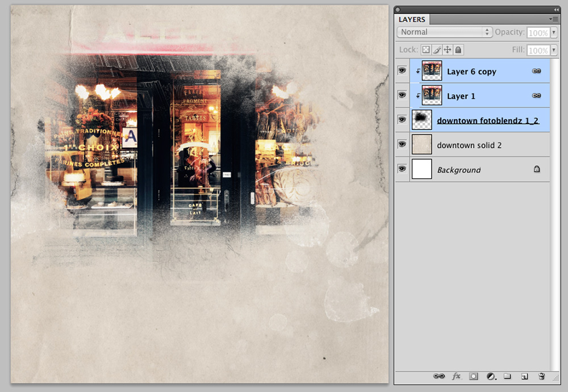
Task: Hide Layer 1 visibility
Action: click(x=402, y=95)
